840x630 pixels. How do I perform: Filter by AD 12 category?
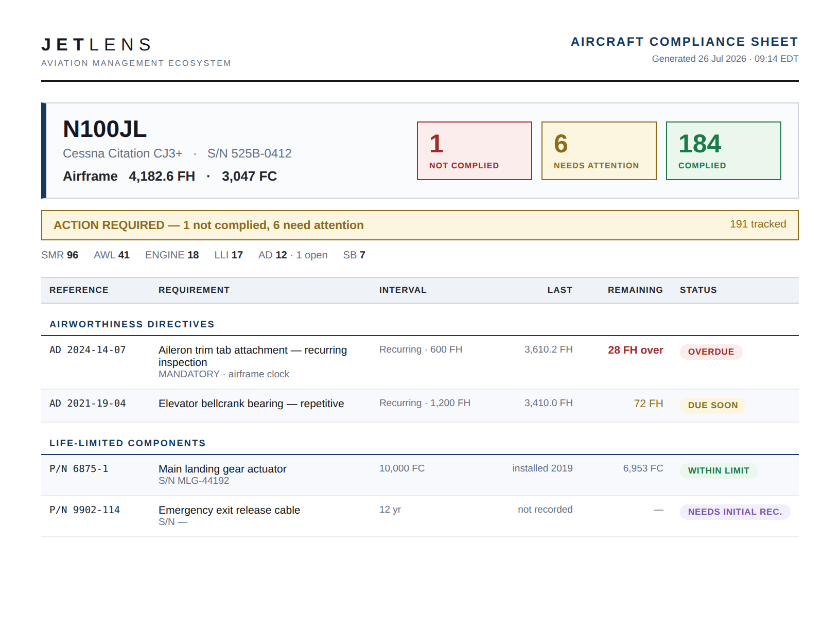[x=293, y=255]
